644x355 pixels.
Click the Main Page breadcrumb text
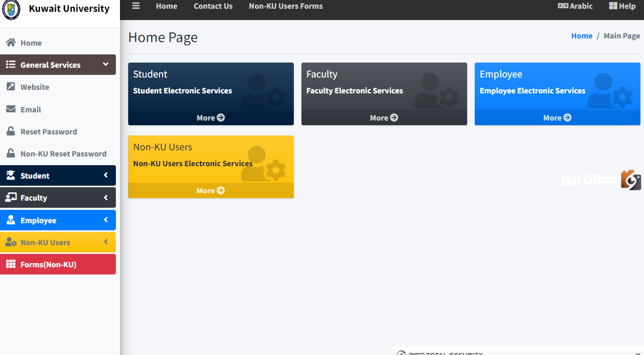click(622, 36)
